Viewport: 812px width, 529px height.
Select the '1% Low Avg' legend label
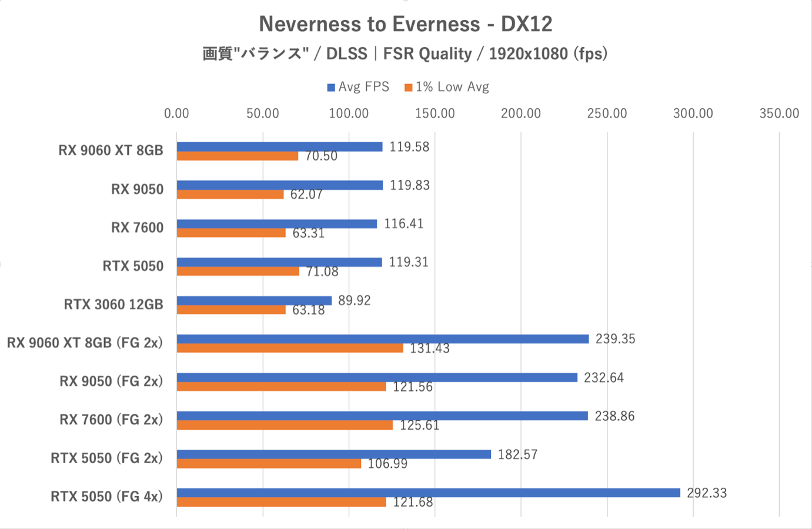pos(452,87)
